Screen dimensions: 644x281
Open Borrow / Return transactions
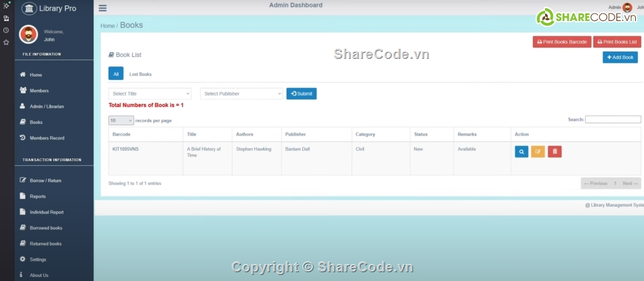point(45,181)
